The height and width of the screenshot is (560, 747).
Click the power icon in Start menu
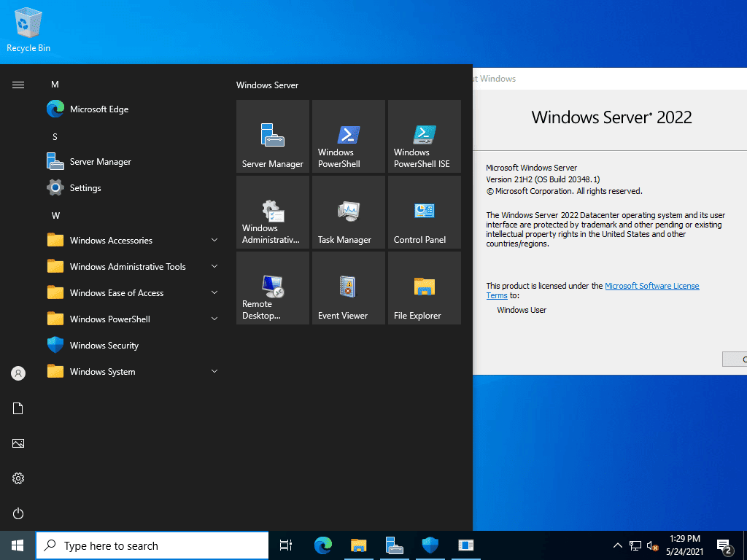pyautogui.click(x=18, y=513)
